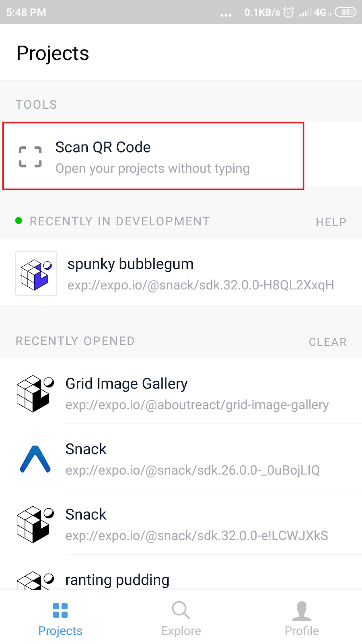
Task: Tap HELP next to Recently in Development
Action: pos(331,222)
